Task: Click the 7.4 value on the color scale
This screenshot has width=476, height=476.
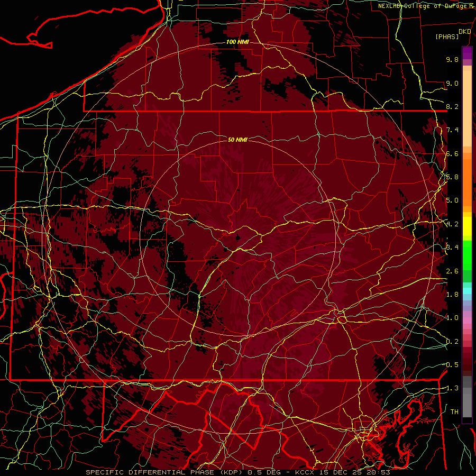Action: pos(452,130)
